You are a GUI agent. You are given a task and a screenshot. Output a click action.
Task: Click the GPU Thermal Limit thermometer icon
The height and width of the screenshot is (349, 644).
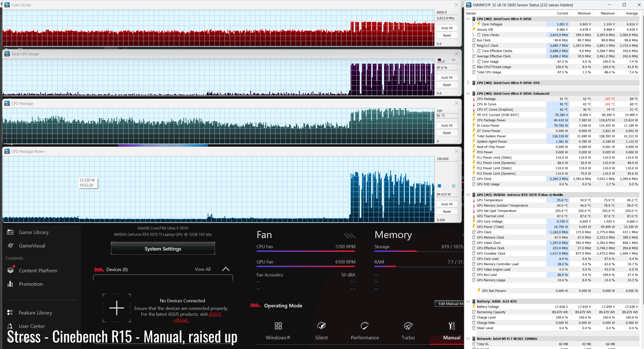[x=474, y=216]
